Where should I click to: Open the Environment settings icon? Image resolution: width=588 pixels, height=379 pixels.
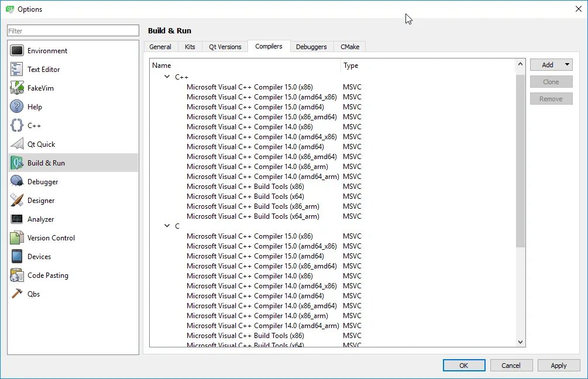[x=17, y=50]
